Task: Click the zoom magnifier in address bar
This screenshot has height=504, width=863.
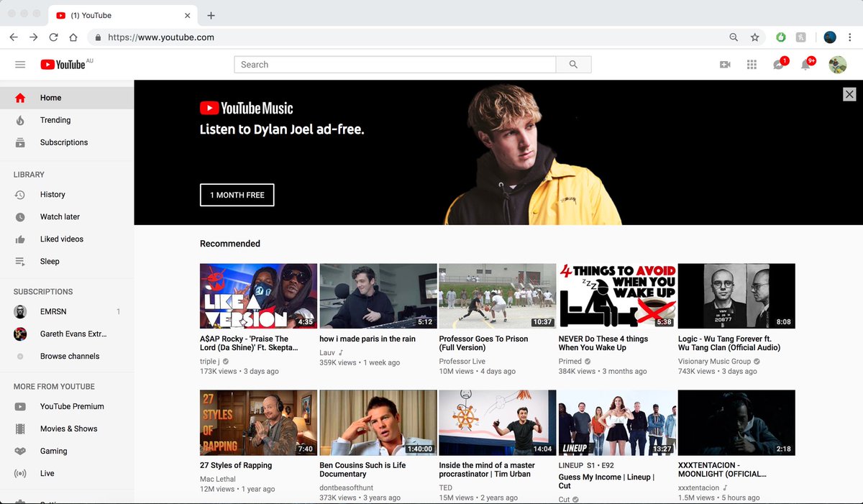Action: [734, 37]
